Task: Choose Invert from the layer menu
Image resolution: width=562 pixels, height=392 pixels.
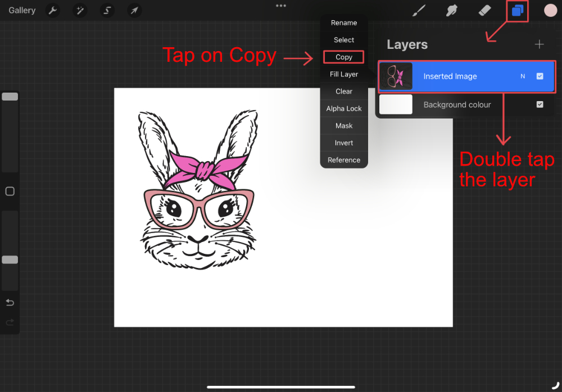Action: (x=343, y=143)
